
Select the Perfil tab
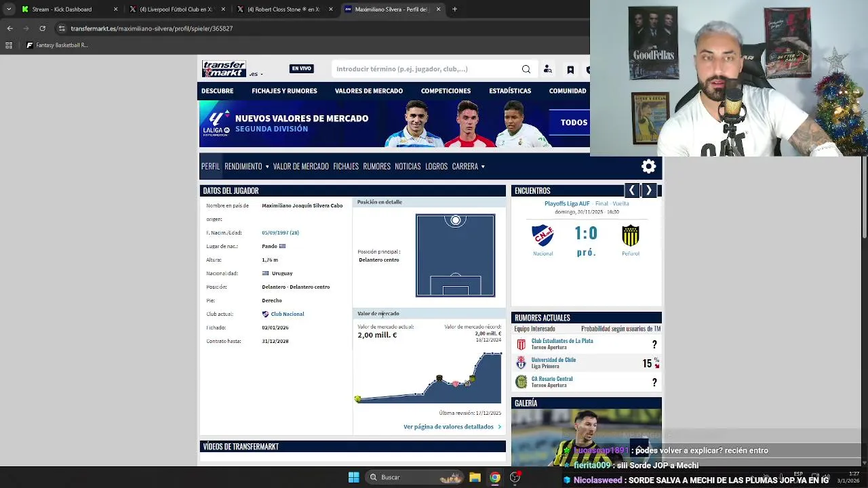click(210, 166)
